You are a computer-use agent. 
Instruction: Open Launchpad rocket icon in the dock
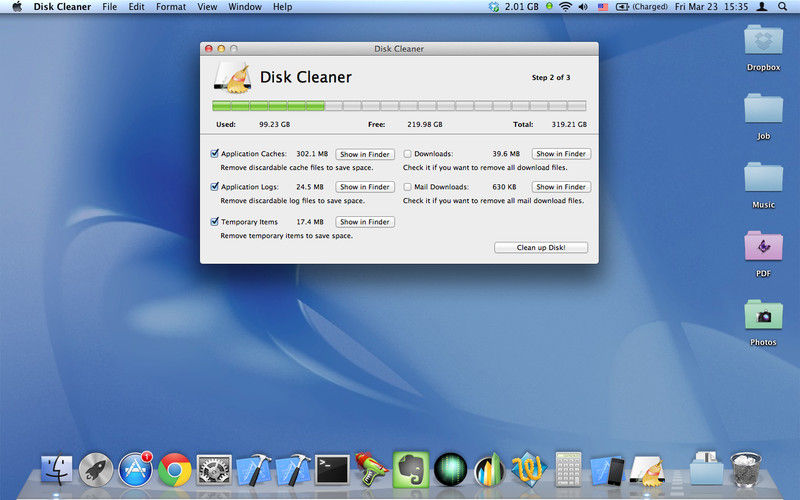click(x=96, y=469)
